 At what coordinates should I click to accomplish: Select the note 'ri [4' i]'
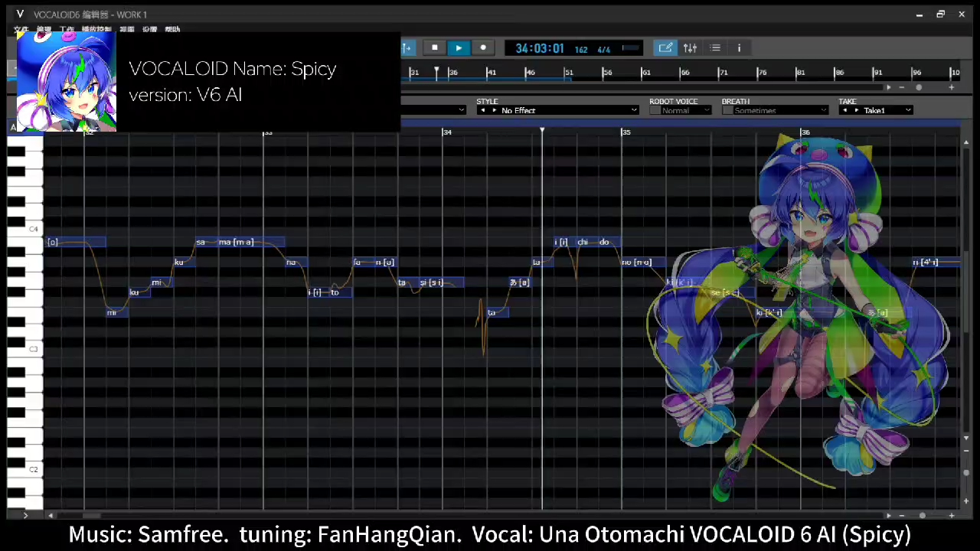click(x=935, y=262)
